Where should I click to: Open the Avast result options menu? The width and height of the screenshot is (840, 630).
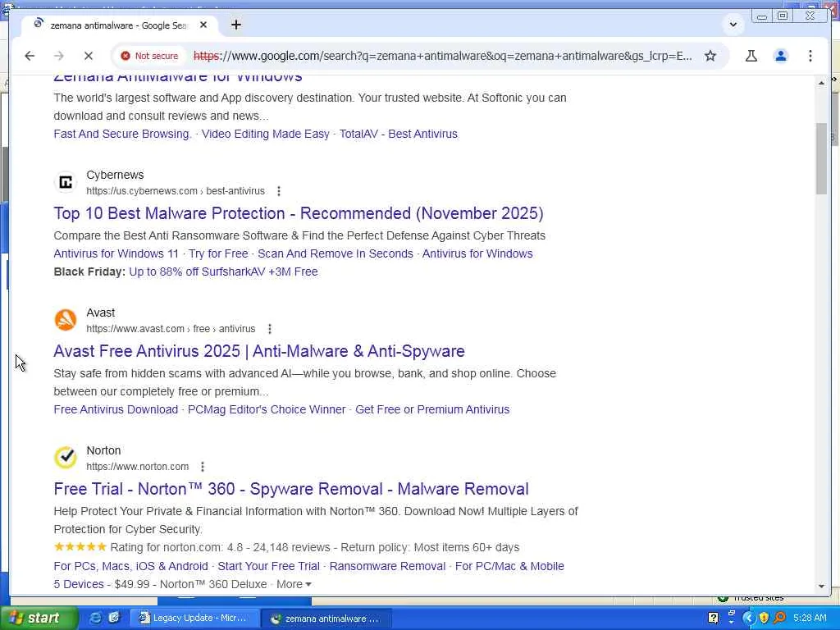coord(269,328)
